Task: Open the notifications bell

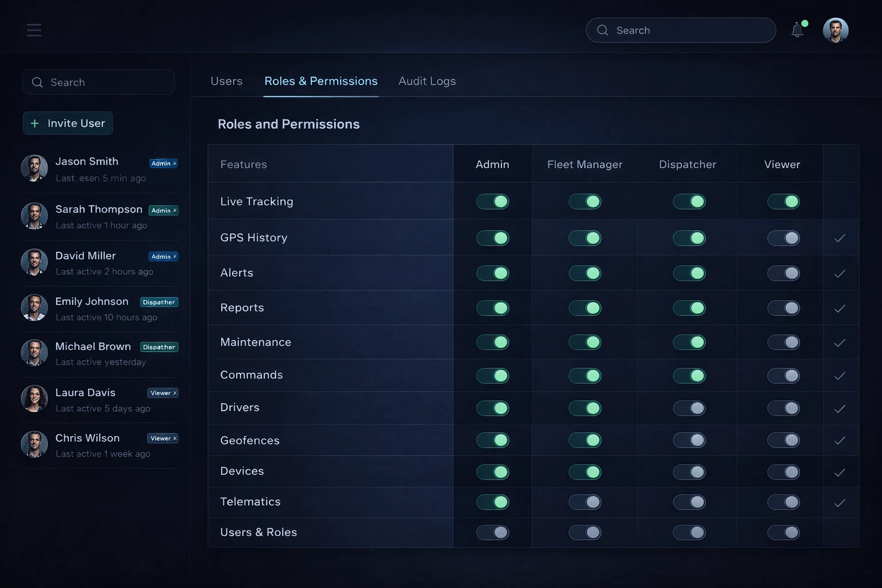Action: [797, 30]
